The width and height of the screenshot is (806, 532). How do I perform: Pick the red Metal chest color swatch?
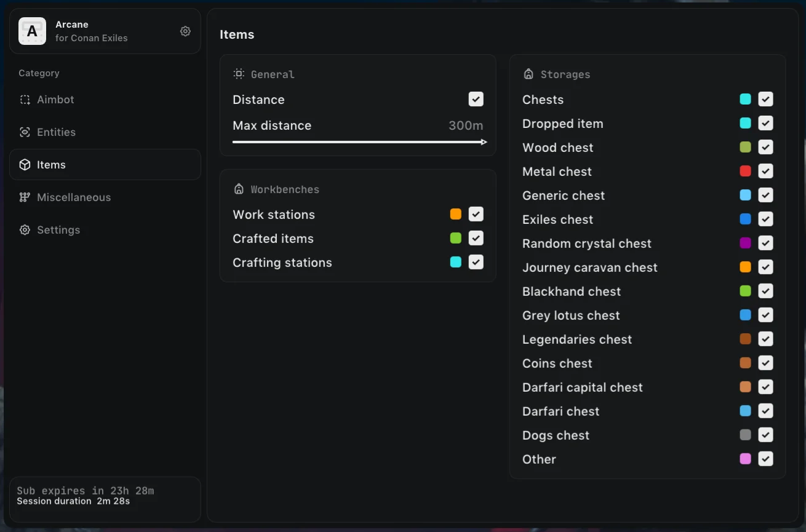[746, 171]
